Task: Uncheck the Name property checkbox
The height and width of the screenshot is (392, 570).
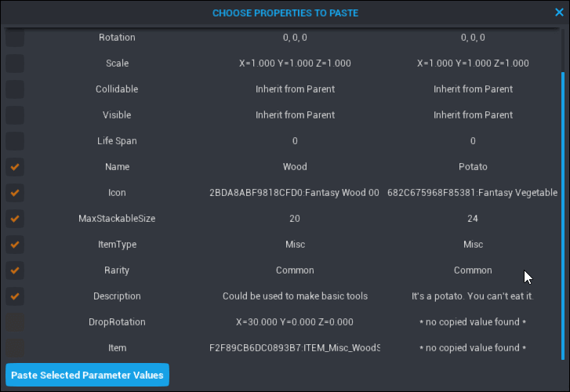Action: click(15, 167)
